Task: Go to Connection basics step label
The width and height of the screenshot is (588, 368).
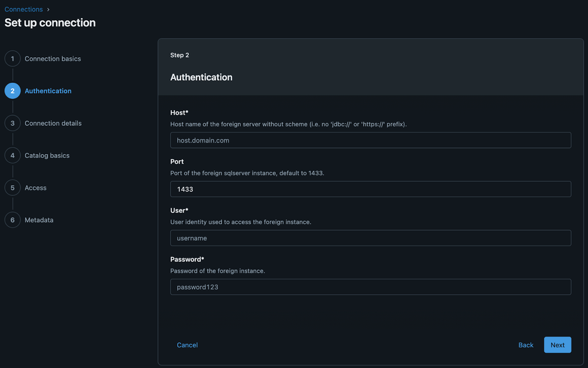Action: tap(53, 59)
